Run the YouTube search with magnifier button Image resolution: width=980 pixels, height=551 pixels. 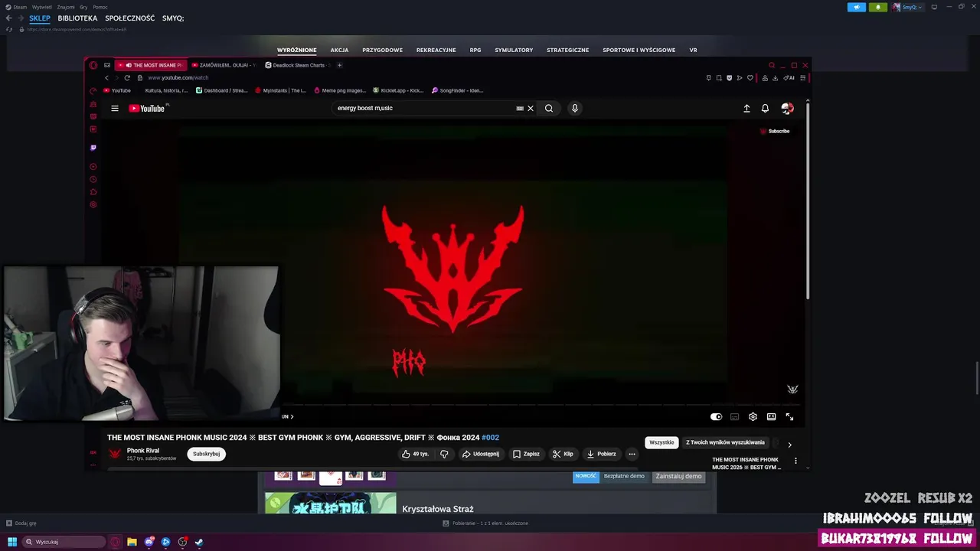click(x=549, y=109)
